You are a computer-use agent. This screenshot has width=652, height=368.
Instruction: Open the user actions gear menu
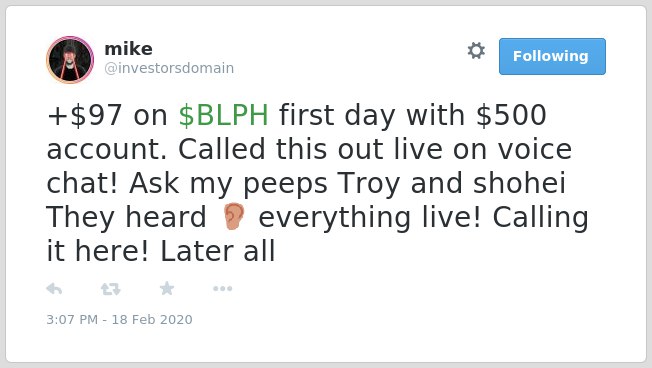(x=476, y=51)
